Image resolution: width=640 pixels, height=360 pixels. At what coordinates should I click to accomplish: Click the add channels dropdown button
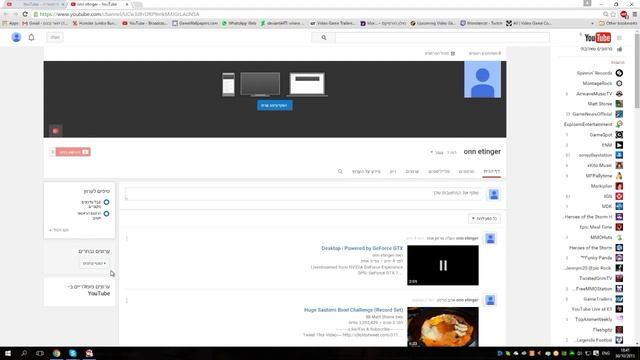[x=94, y=263]
